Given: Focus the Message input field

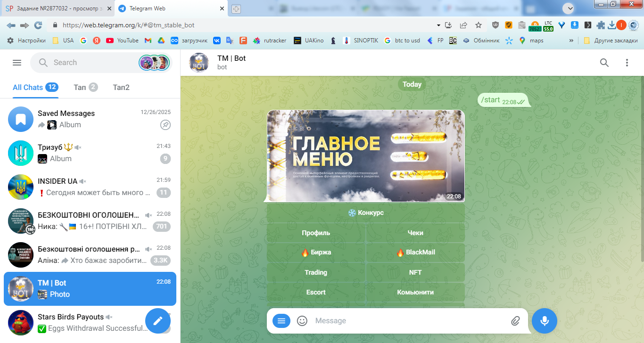Looking at the screenshot, I should coord(409,321).
